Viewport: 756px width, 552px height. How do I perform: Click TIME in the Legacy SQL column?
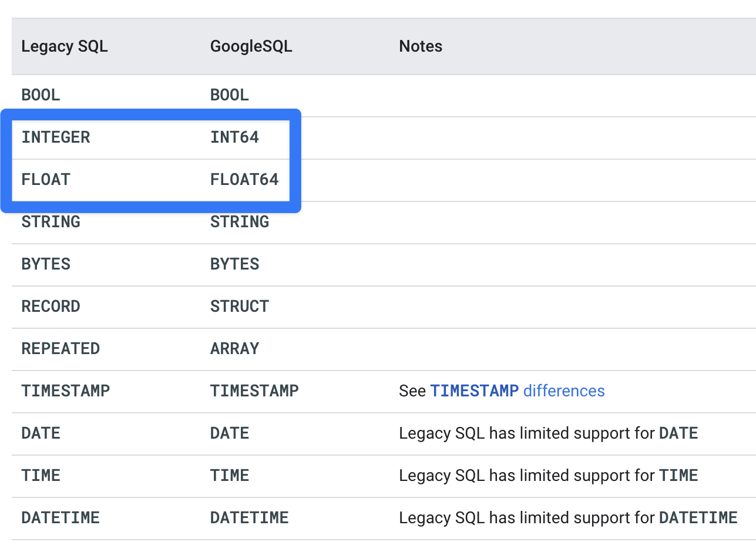[41, 476]
